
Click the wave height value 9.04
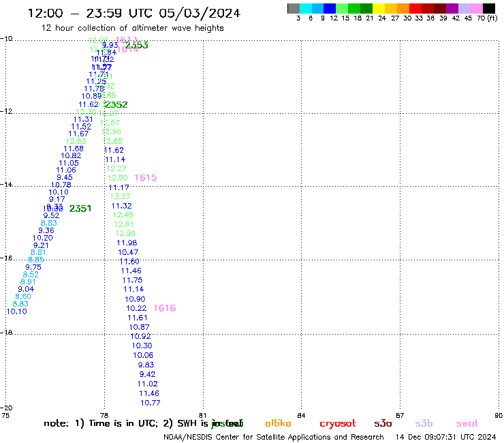tap(26, 289)
